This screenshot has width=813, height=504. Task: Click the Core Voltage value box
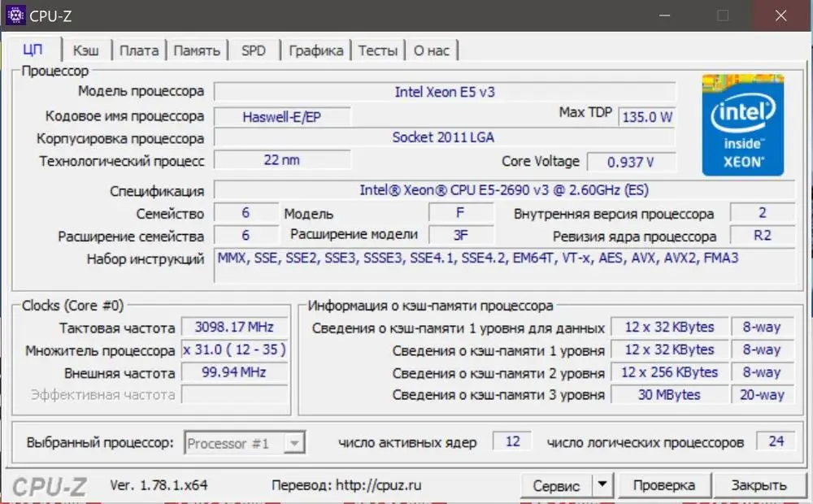coord(631,162)
